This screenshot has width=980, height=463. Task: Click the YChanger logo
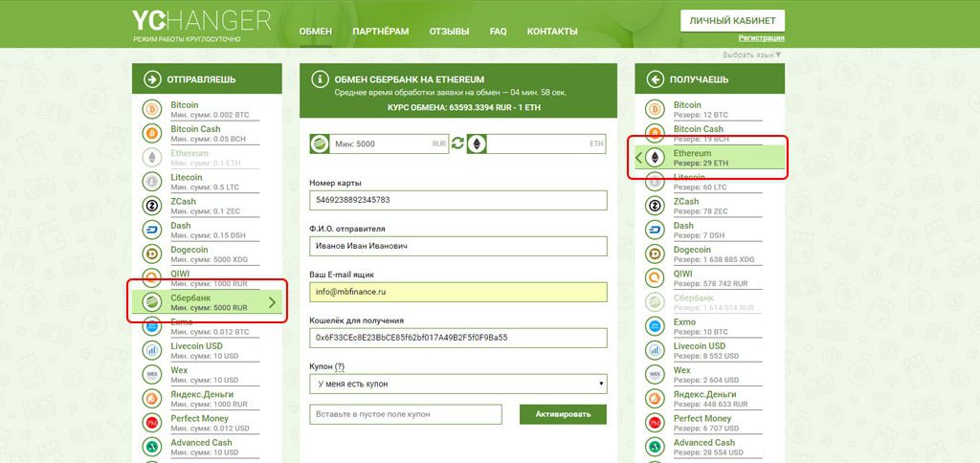[x=201, y=21]
